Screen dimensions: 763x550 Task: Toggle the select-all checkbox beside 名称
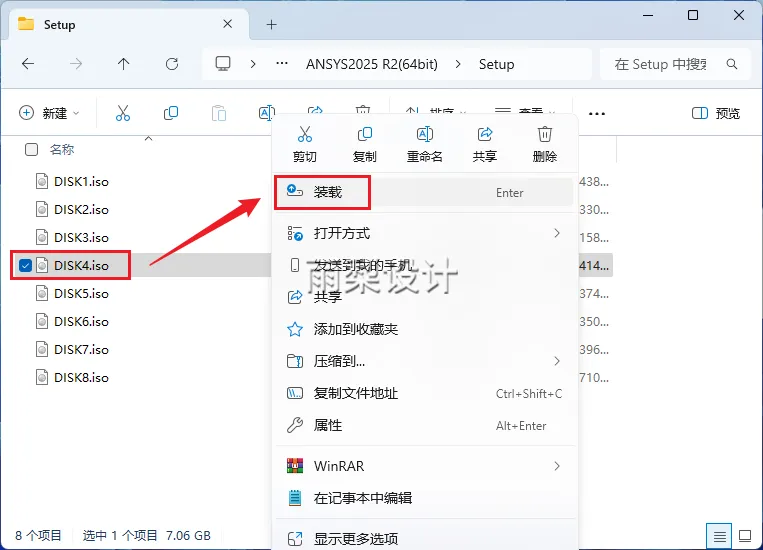(x=31, y=149)
